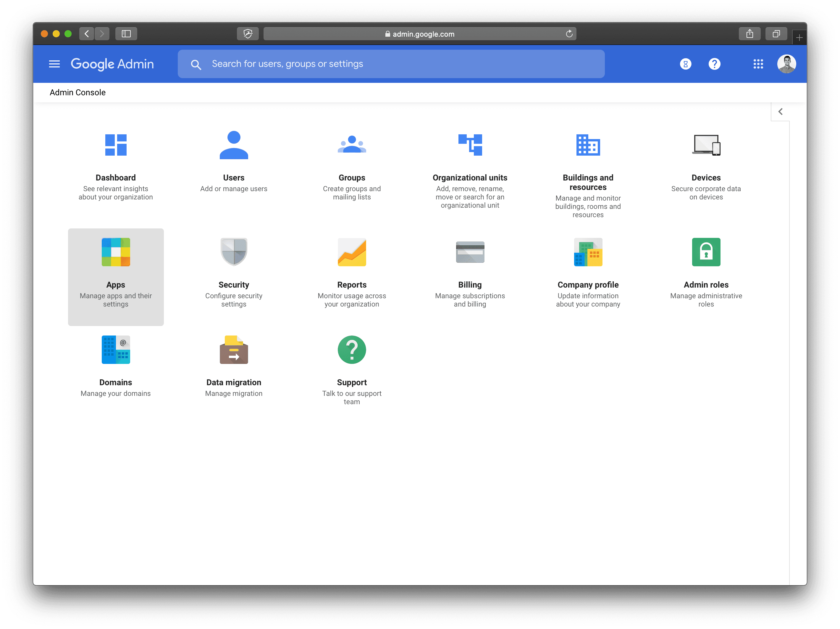Collapse the right side panel chevron
The width and height of the screenshot is (840, 629).
click(781, 111)
